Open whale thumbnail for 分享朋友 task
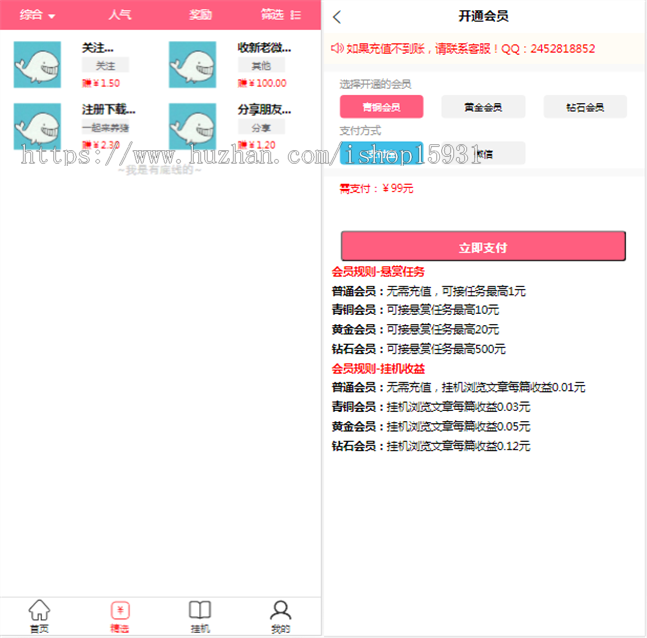This screenshot has width=647, height=638. [192, 126]
